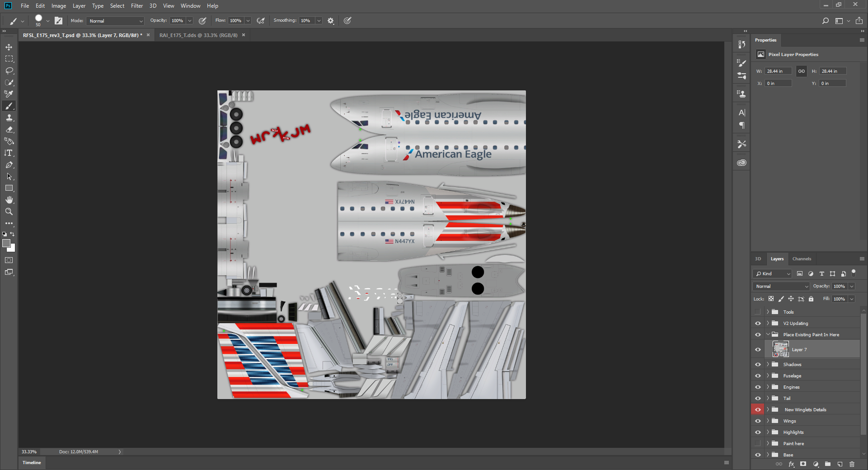Click the Width field in Properties
This screenshot has height=470, width=868.
tap(778, 71)
